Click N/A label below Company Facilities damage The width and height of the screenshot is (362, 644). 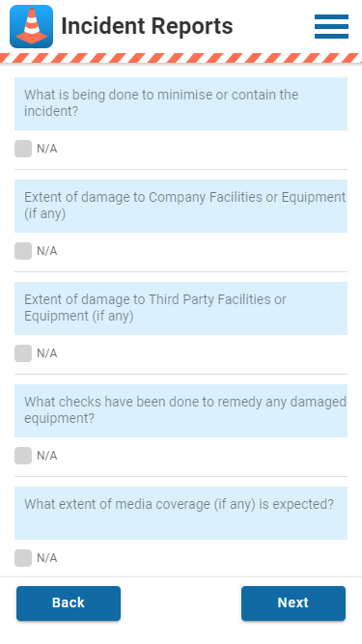tap(46, 251)
